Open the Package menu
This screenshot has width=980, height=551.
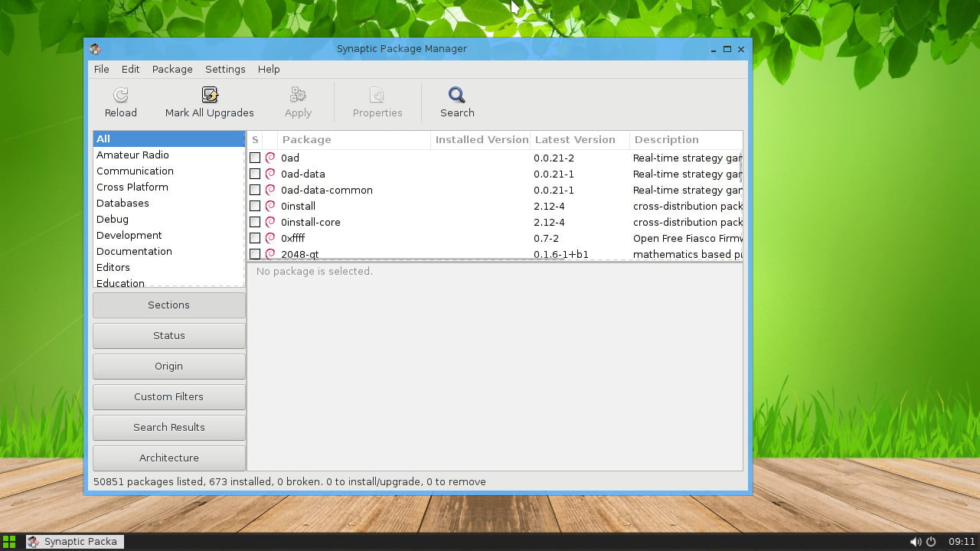click(x=172, y=69)
